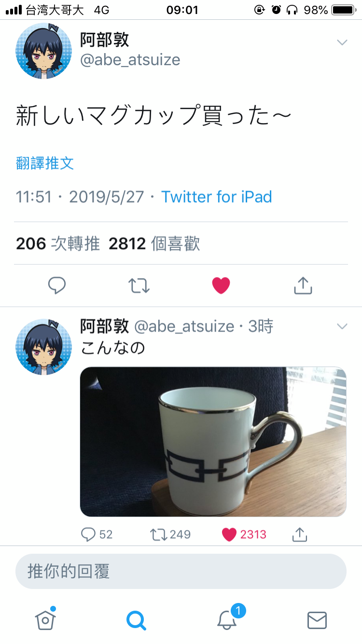Toggle like on reply tweet with 2313
The height and width of the screenshot is (644, 362).
click(x=244, y=534)
